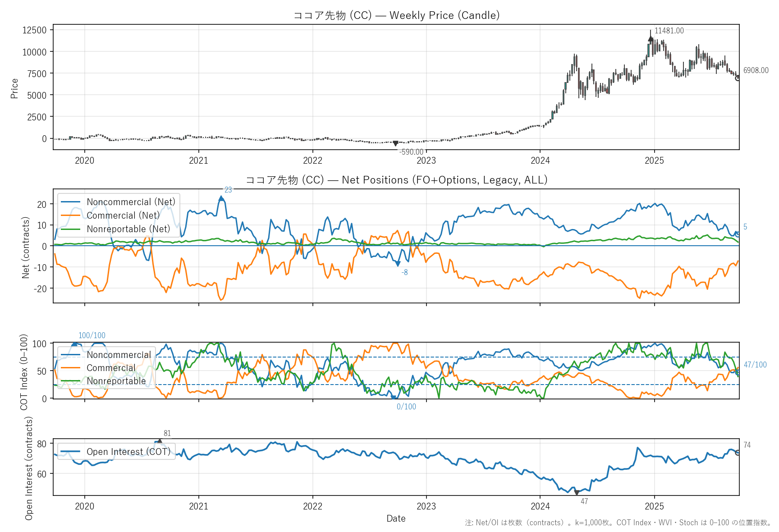779x532 pixels.
Task: Click the -590.00 price low triangle marker
Action: click(395, 144)
